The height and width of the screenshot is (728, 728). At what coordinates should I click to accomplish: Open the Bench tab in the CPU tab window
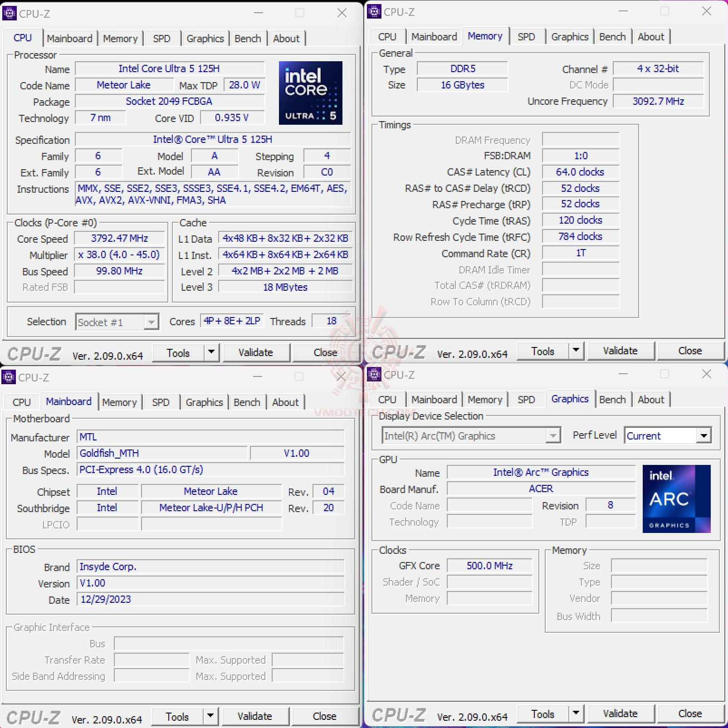coord(248,39)
